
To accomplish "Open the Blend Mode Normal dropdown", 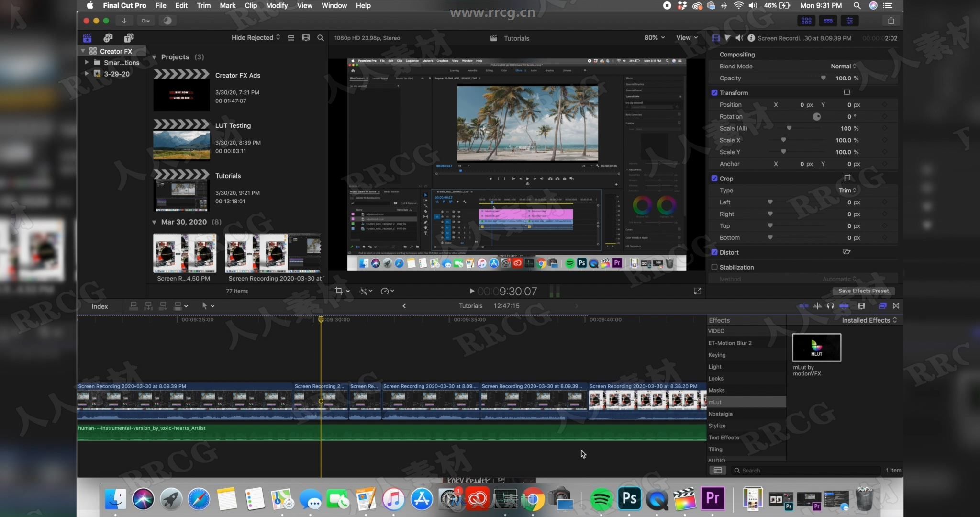I will point(844,66).
